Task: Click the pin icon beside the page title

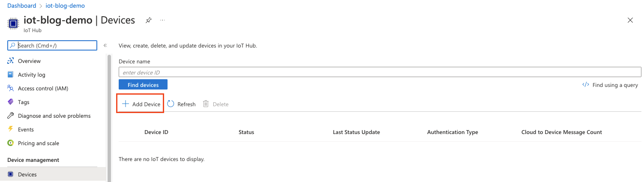Action: coord(148,20)
